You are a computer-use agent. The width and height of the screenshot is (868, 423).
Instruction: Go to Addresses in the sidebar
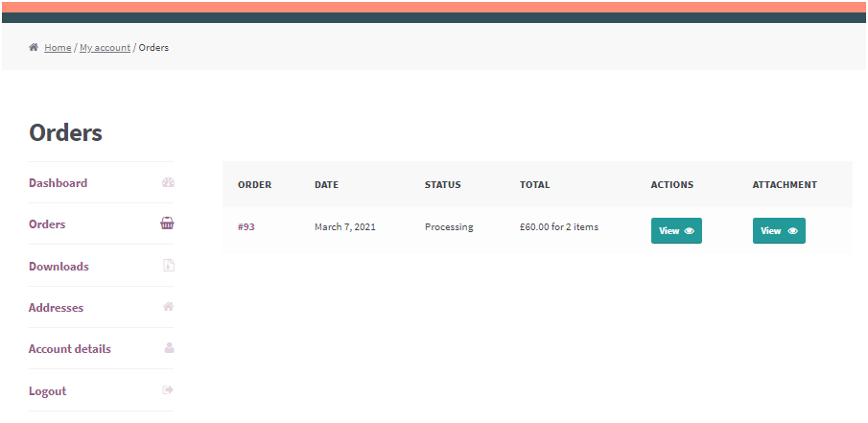(56, 308)
